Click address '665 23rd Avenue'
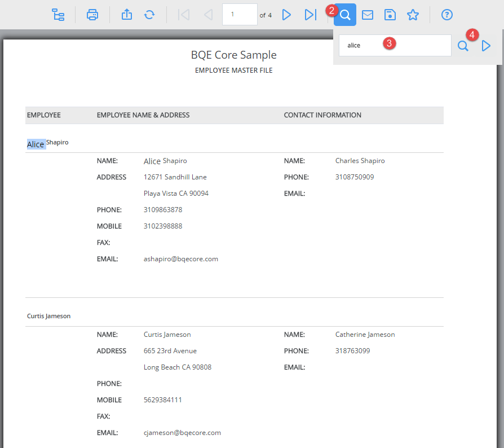The width and height of the screenshot is (504, 448). coord(170,351)
